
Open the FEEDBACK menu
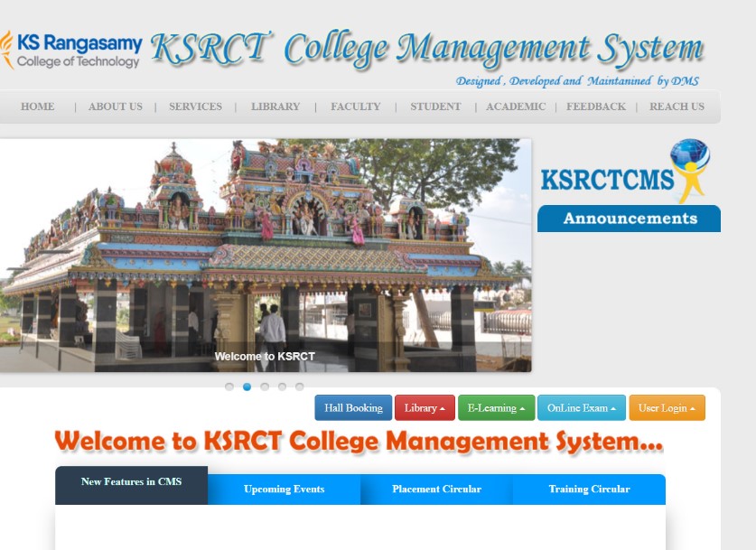pos(596,107)
